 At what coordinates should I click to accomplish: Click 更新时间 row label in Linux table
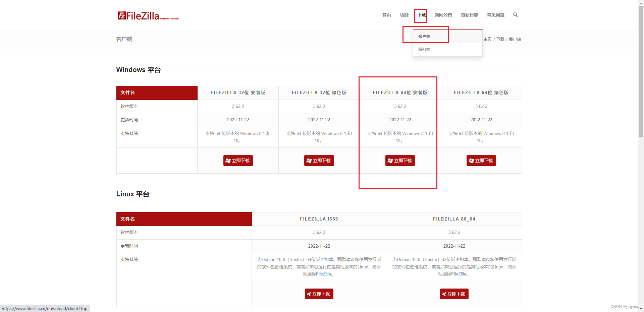pyautogui.click(x=129, y=246)
